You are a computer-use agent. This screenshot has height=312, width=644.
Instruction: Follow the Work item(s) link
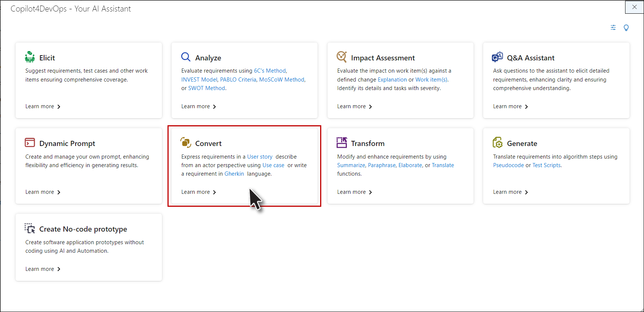431,80
